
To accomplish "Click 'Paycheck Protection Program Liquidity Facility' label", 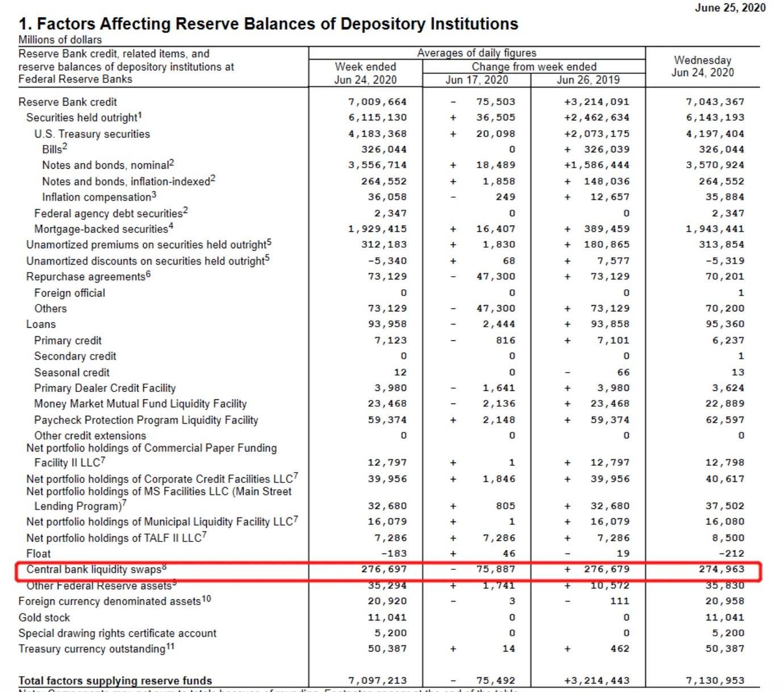I will point(146,420).
